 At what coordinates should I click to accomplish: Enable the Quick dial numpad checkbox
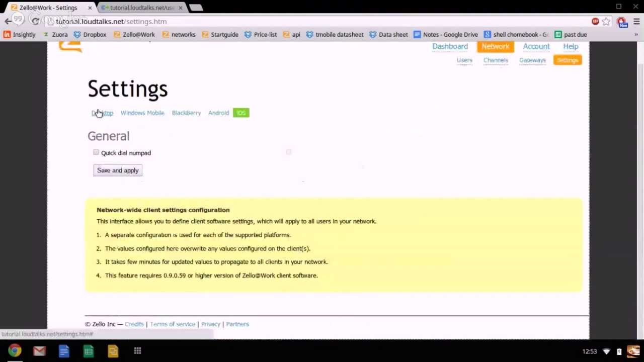coord(96,152)
